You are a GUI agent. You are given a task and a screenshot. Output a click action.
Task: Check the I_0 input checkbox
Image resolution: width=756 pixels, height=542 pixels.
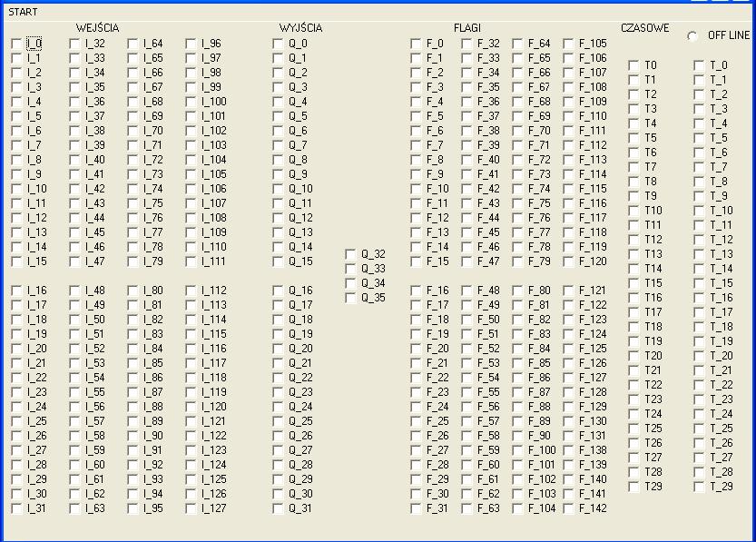[x=16, y=44]
